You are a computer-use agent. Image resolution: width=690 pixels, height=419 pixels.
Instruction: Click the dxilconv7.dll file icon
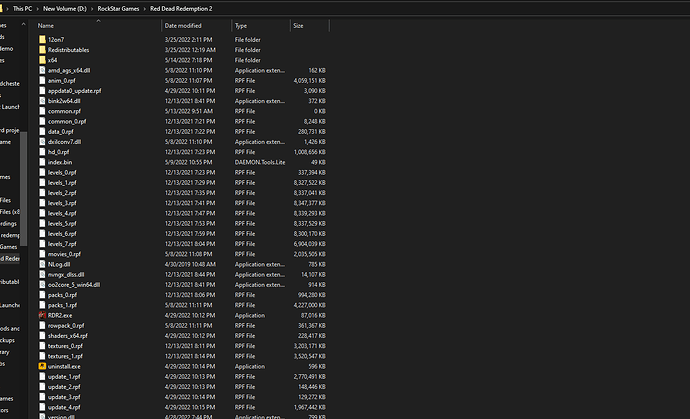(x=42, y=142)
